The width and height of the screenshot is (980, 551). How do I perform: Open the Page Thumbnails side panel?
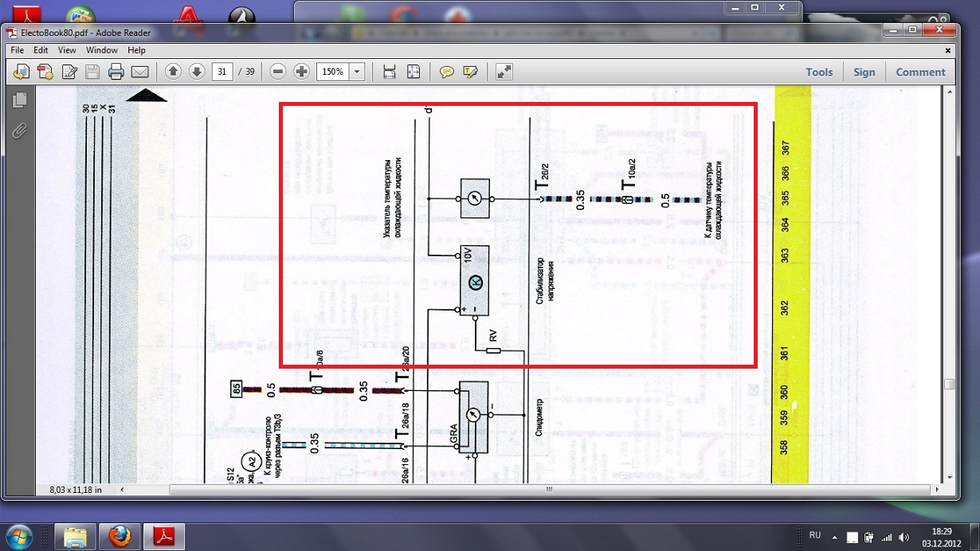(20, 100)
